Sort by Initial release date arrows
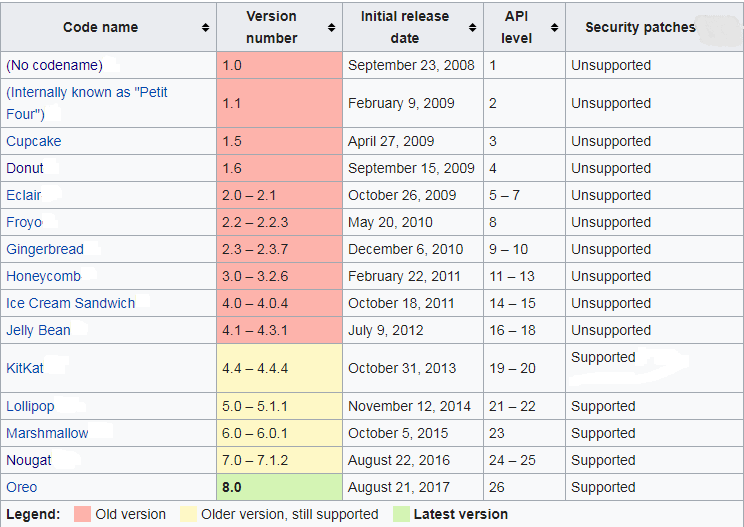The height and width of the screenshot is (527, 744). tap(473, 28)
